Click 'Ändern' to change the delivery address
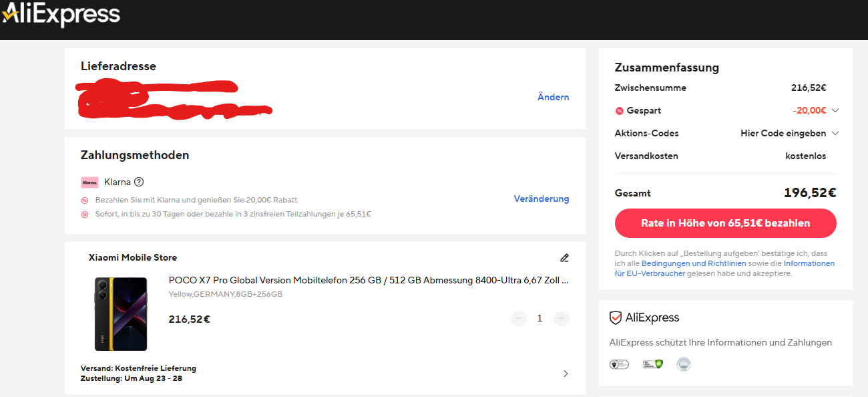The width and height of the screenshot is (868, 397). (553, 98)
